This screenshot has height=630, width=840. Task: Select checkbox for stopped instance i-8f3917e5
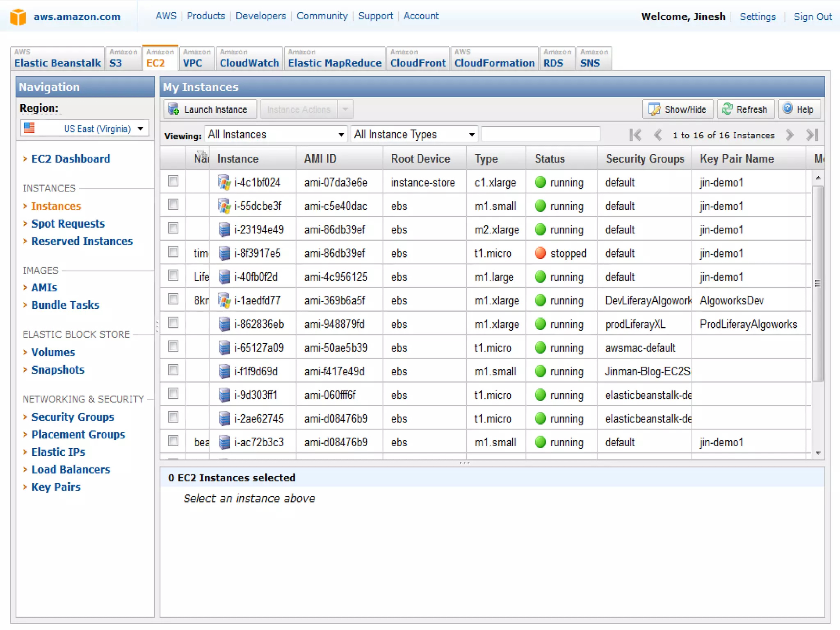(173, 252)
